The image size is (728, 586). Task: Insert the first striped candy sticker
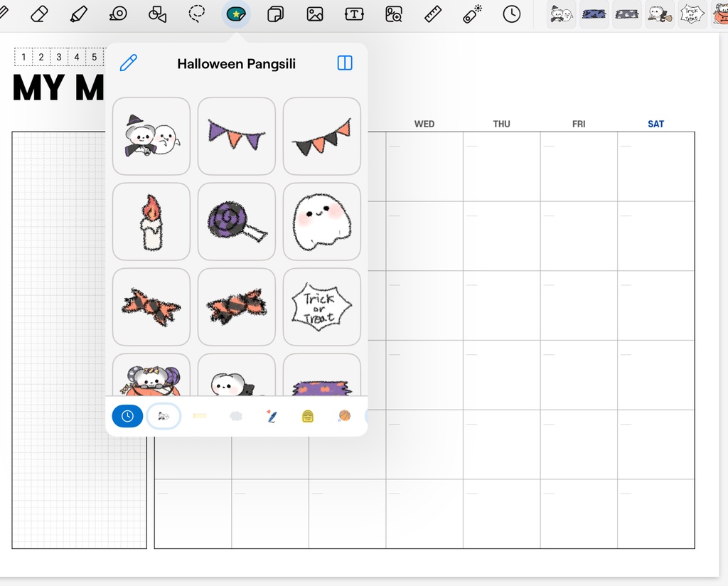151,307
